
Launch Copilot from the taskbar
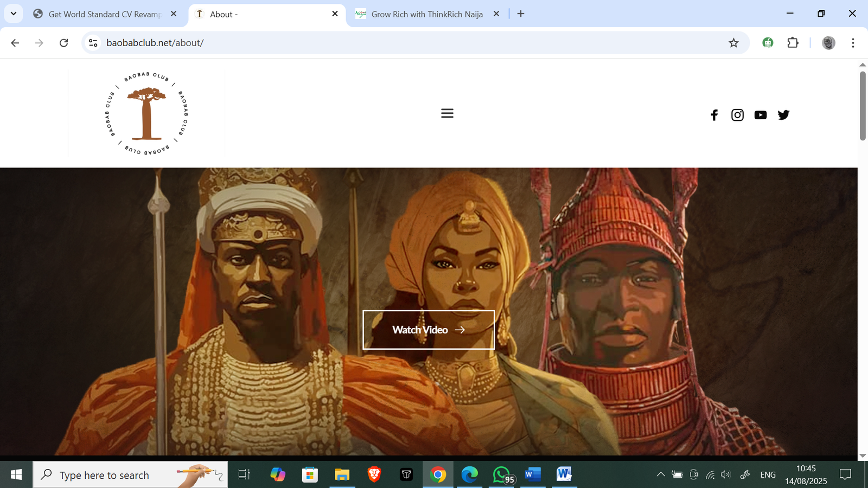coord(278,475)
